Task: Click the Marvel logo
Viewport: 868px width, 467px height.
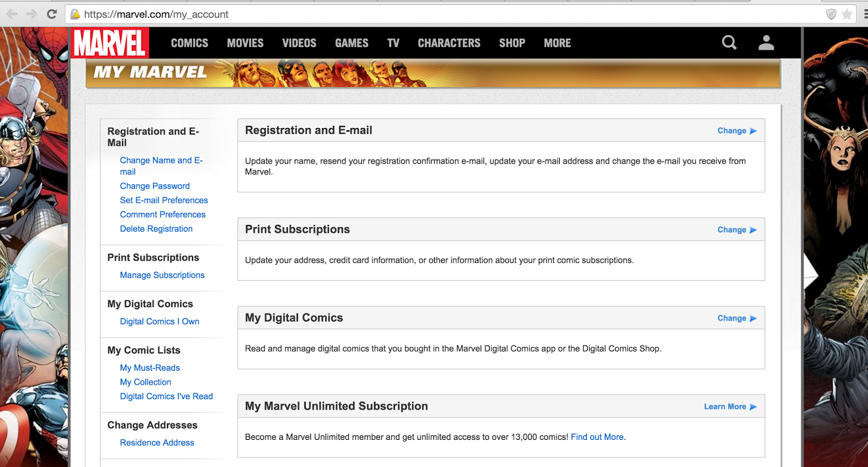Action: pos(110,43)
